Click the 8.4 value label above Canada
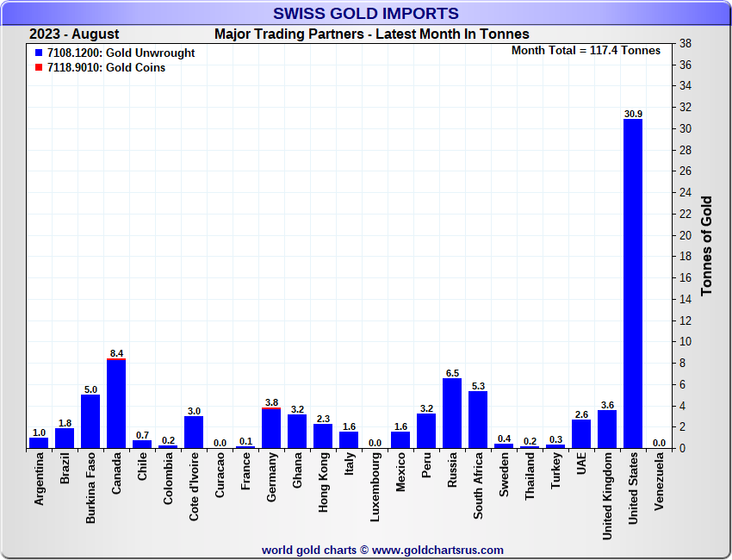This screenshot has width=732, height=560. [116, 353]
